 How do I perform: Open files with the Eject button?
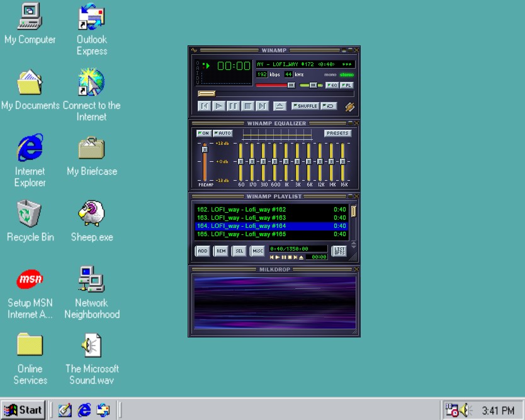point(279,106)
